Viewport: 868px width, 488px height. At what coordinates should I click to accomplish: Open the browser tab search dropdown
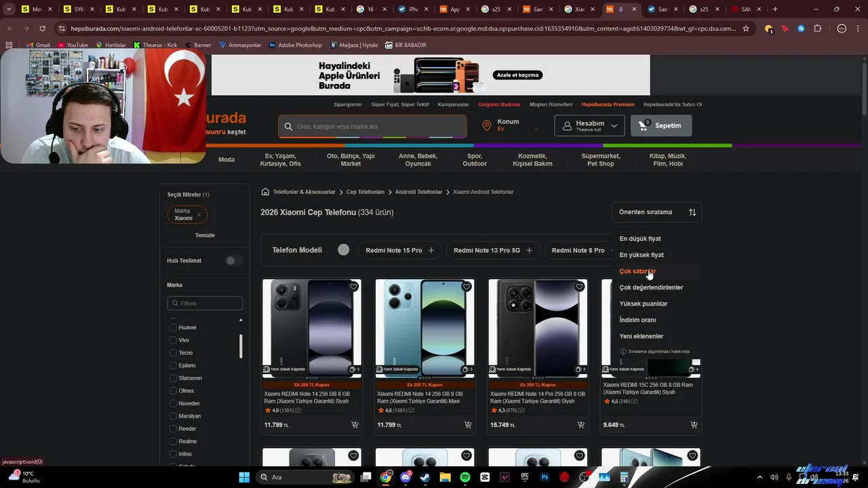coord(9,9)
